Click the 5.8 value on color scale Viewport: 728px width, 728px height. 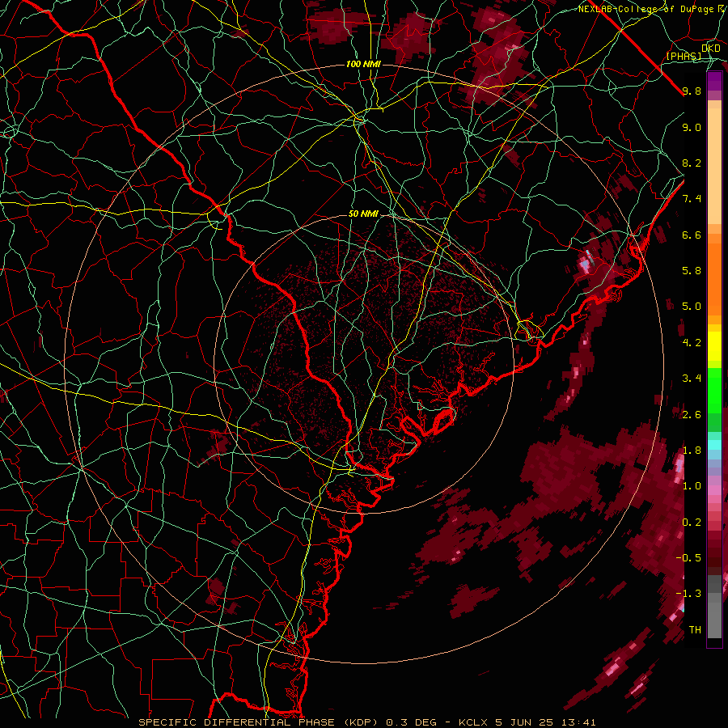(x=692, y=271)
